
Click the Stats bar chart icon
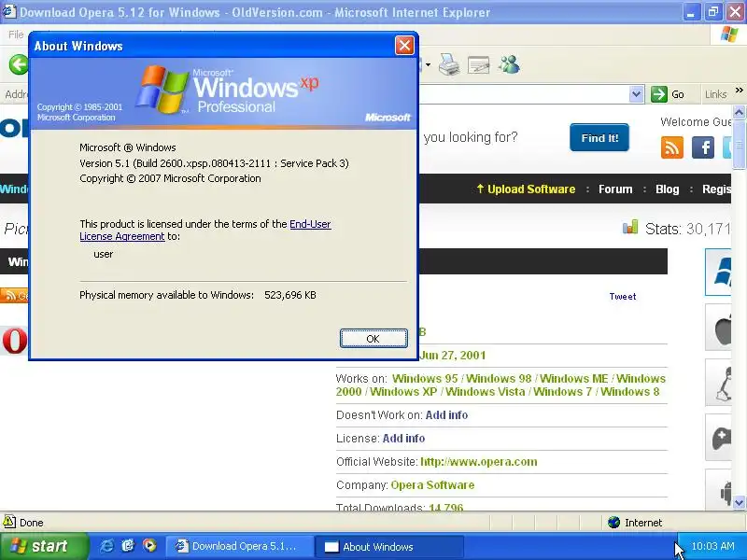pos(630,227)
